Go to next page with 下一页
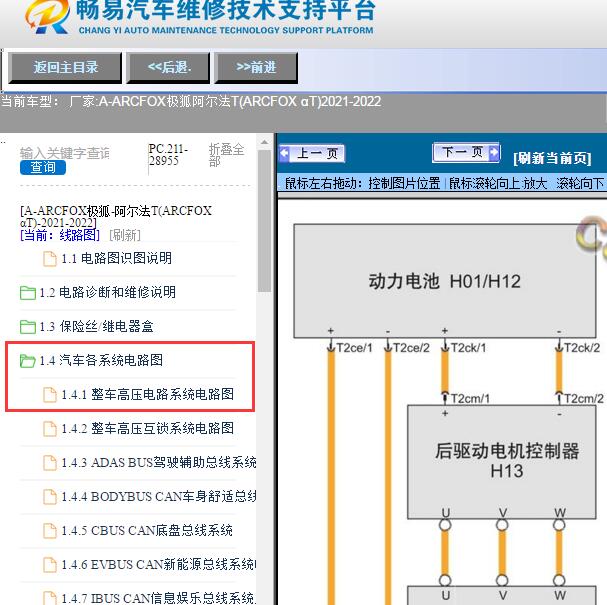This screenshot has height=605, width=607. point(466,153)
